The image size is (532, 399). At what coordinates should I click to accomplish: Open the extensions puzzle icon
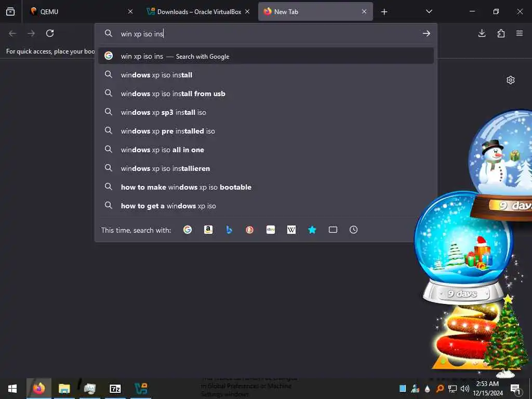coord(501,33)
